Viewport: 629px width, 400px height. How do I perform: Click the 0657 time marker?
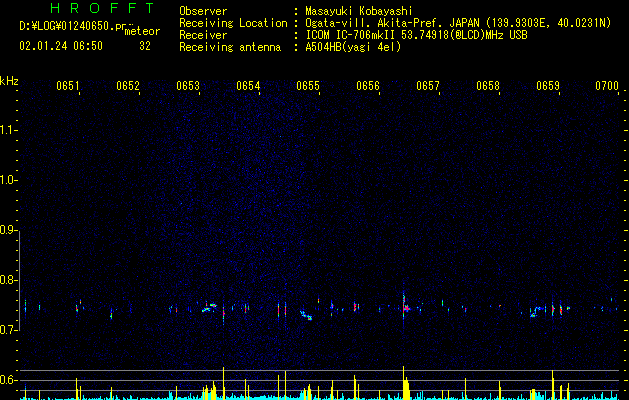coord(428,85)
